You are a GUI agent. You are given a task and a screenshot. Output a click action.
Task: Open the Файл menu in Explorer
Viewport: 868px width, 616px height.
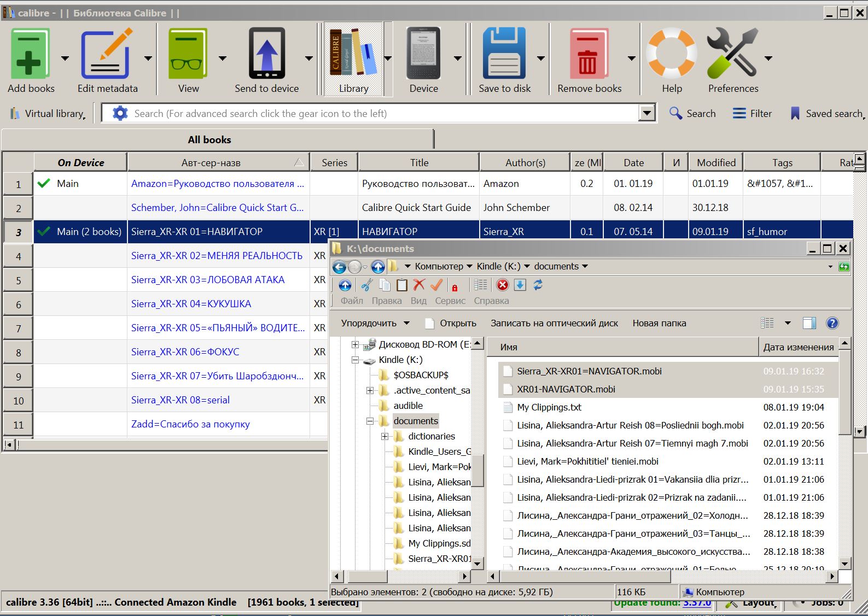tap(352, 301)
